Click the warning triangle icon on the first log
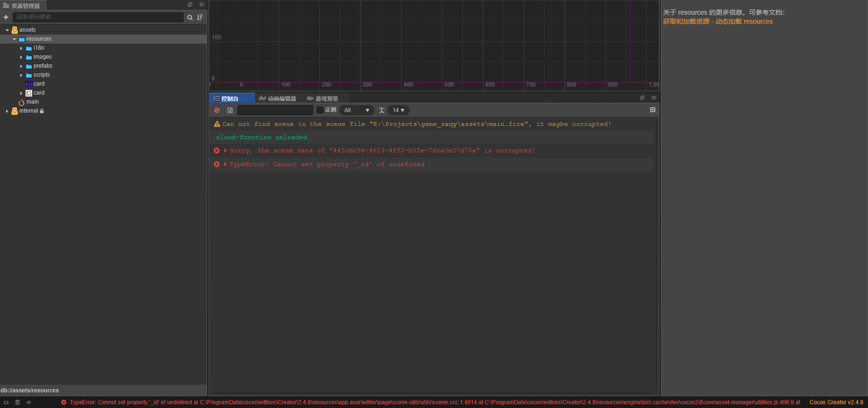Viewport: 868px width, 408px height. point(217,124)
